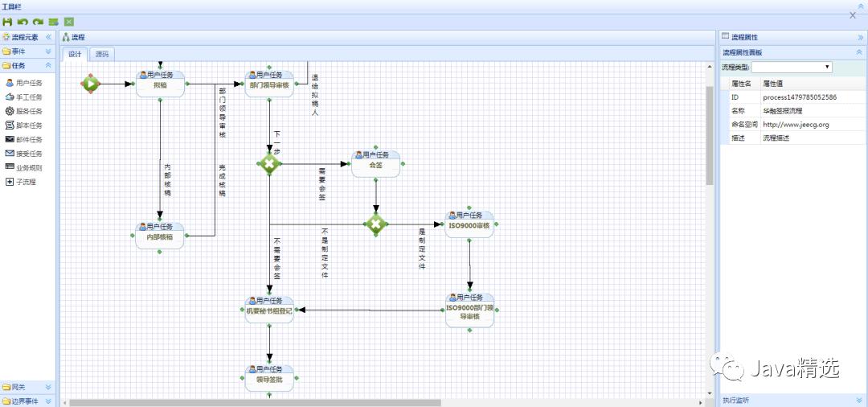The image size is (868, 407).
Task: Switch to the 设计 tab
Action: [75, 54]
